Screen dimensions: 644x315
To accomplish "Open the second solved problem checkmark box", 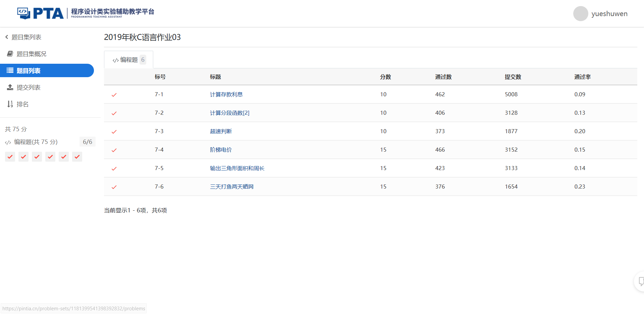I will pyautogui.click(x=23, y=157).
